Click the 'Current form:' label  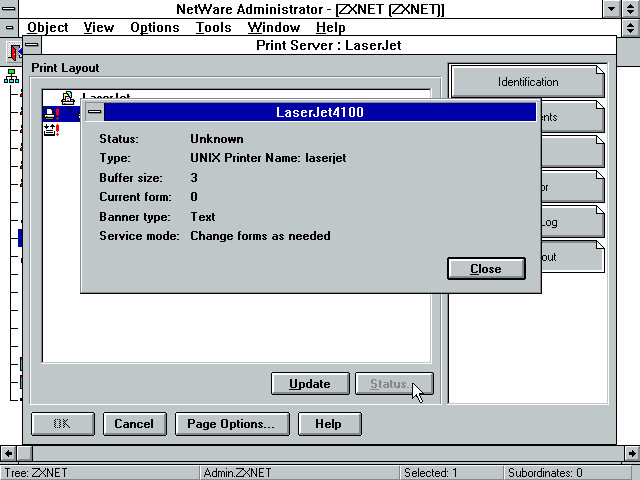point(135,197)
